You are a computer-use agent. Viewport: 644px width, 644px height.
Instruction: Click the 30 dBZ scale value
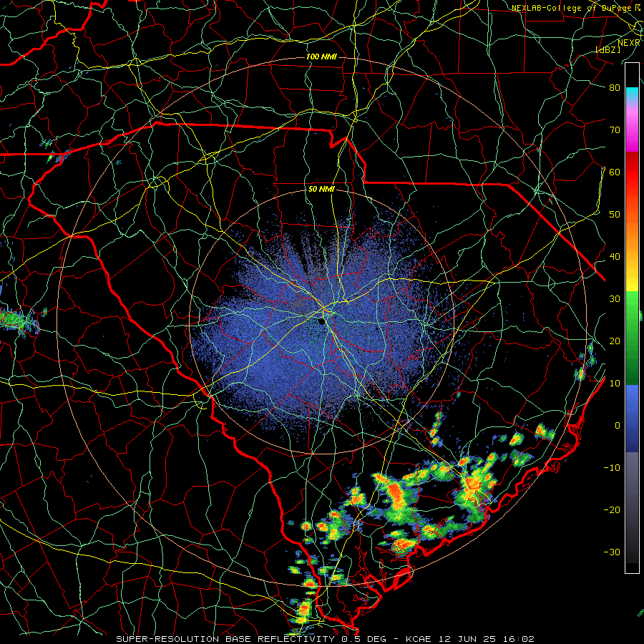pos(615,299)
